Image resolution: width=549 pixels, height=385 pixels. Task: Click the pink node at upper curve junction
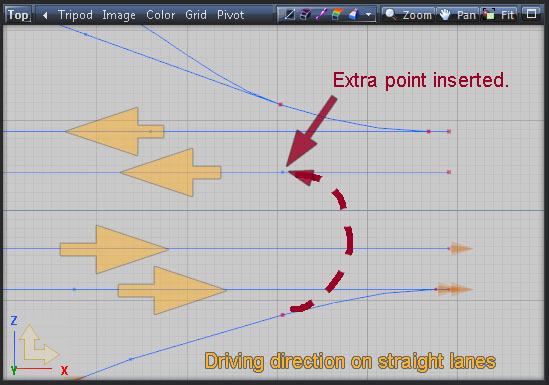(x=280, y=104)
